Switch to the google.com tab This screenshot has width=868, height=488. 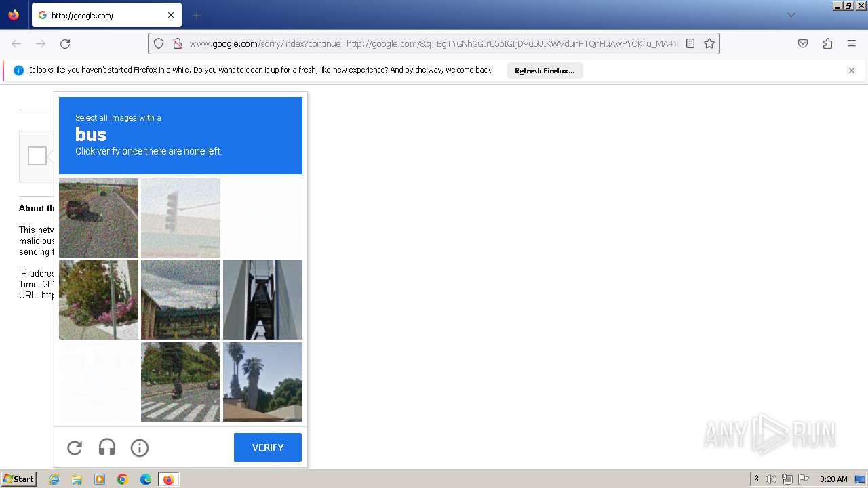pos(105,15)
